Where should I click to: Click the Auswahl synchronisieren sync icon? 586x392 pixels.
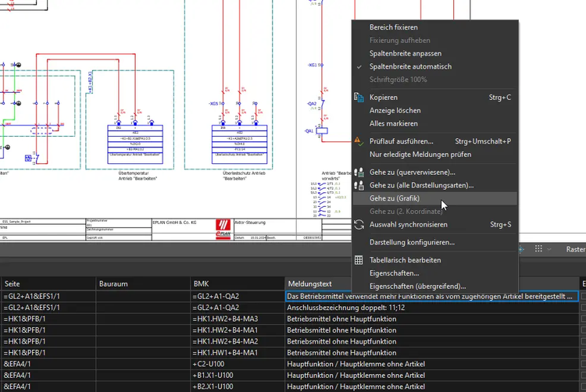(359, 225)
